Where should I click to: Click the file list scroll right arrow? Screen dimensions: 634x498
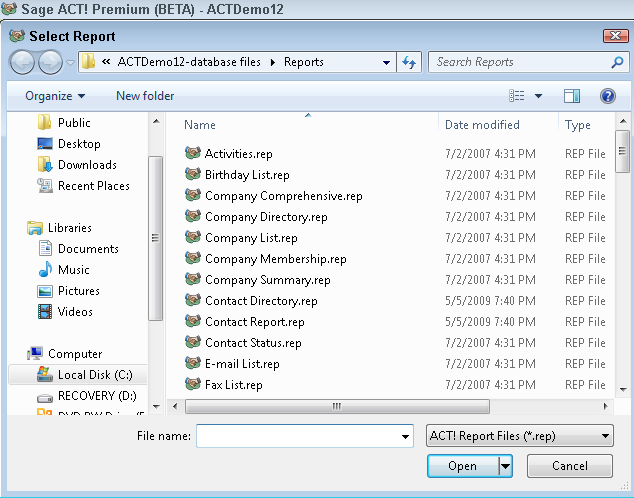[606, 406]
